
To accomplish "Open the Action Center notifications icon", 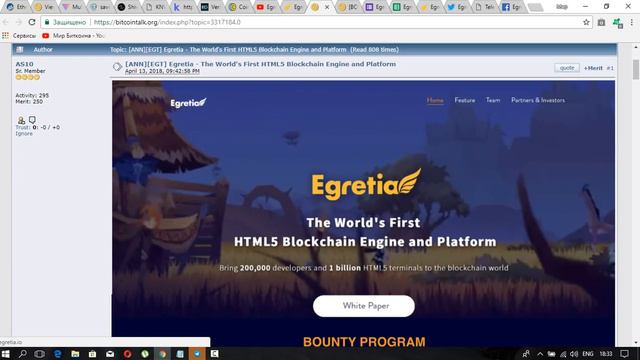I will point(624,354).
